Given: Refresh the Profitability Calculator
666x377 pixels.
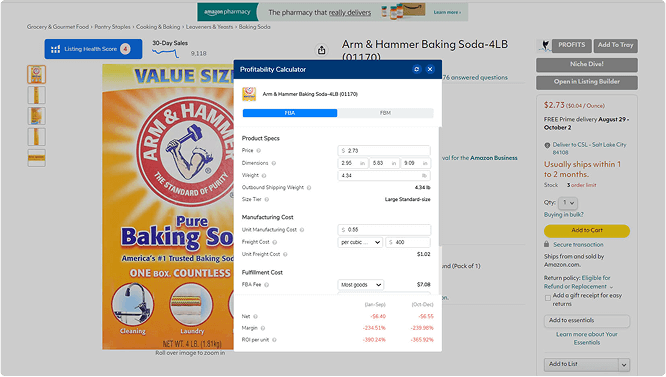Looking at the screenshot, I should pos(417,69).
